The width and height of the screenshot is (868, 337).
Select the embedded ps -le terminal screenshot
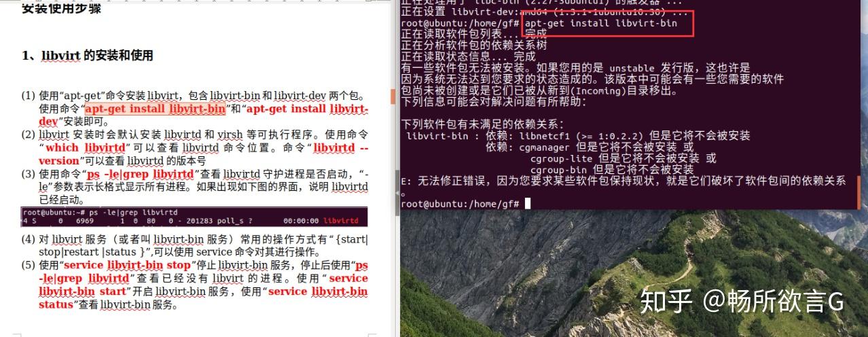[x=194, y=217]
